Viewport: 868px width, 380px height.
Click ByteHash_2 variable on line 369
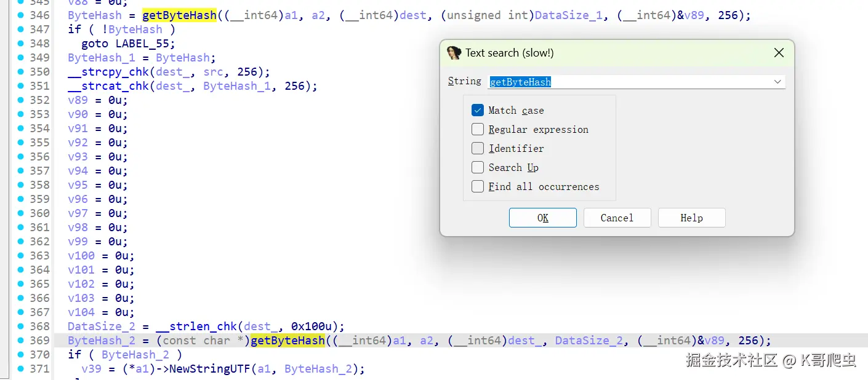(101, 341)
